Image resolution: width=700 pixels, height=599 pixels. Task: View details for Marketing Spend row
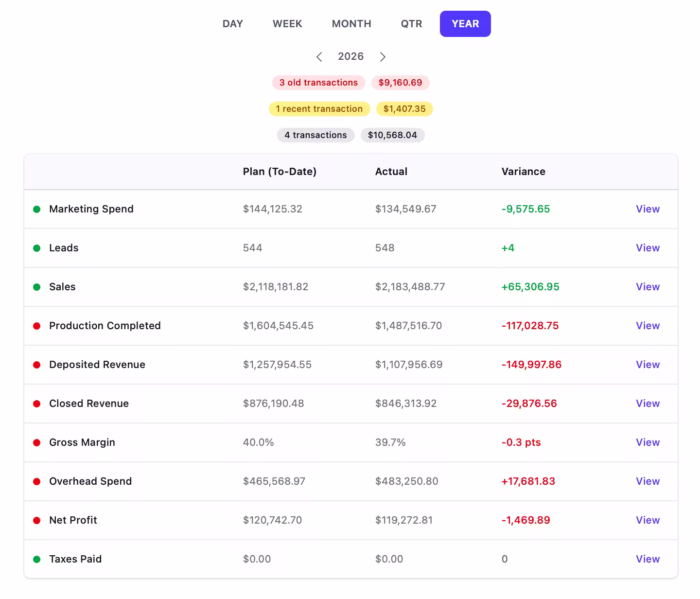click(647, 209)
